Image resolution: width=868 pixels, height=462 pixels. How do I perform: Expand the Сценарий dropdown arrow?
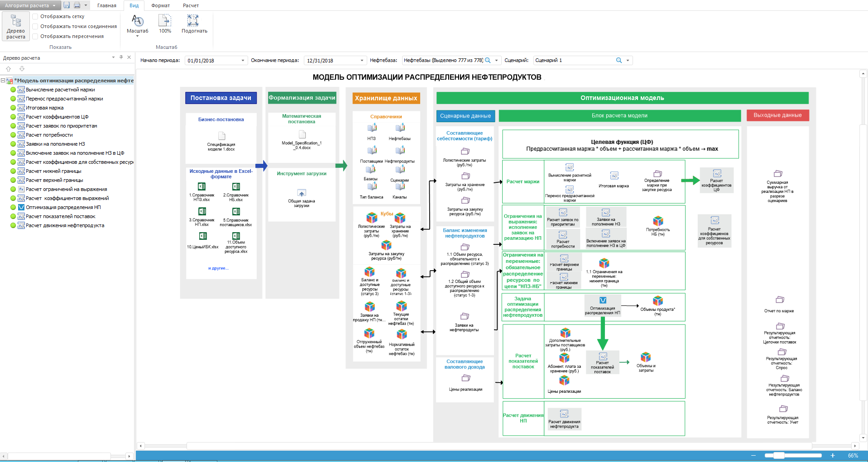tap(628, 60)
